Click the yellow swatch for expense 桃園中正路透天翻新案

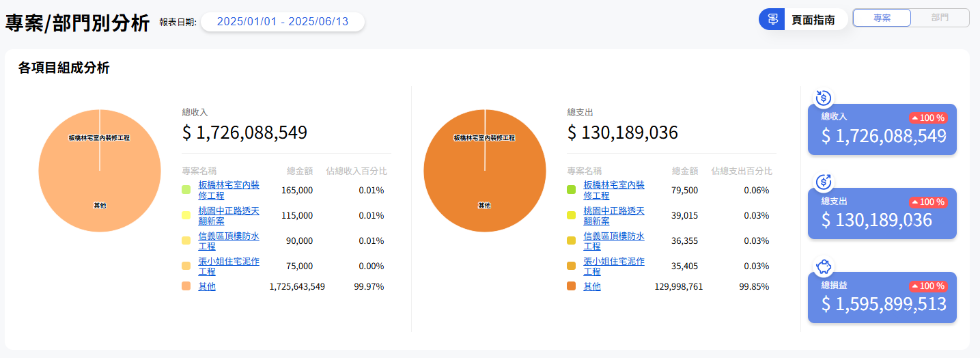tap(572, 215)
